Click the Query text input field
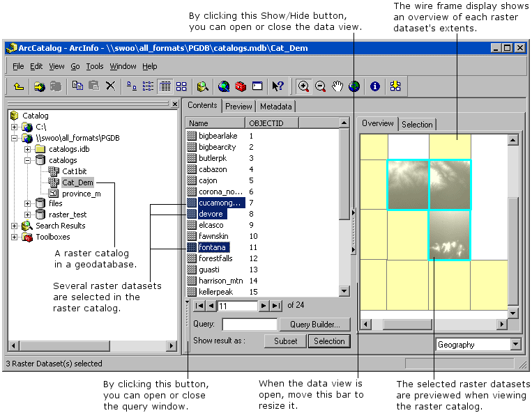This screenshot has height=413, width=532. [249, 325]
